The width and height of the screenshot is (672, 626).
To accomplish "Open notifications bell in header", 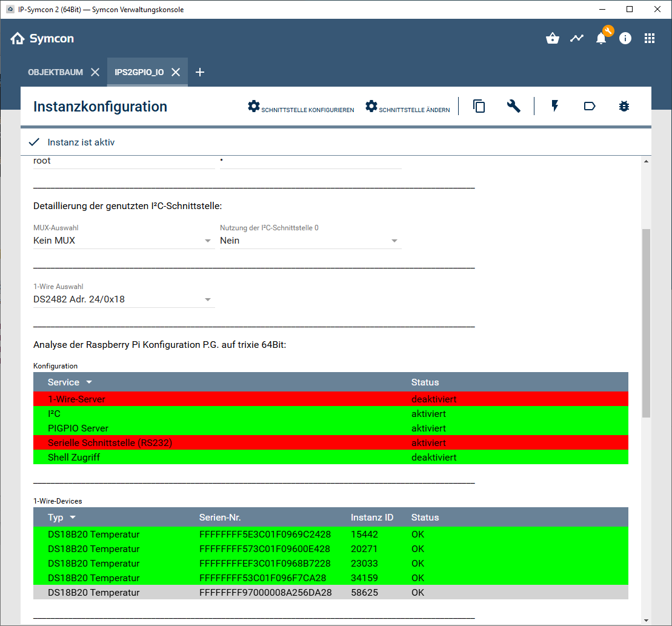I will pyautogui.click(x=600, y=39).
